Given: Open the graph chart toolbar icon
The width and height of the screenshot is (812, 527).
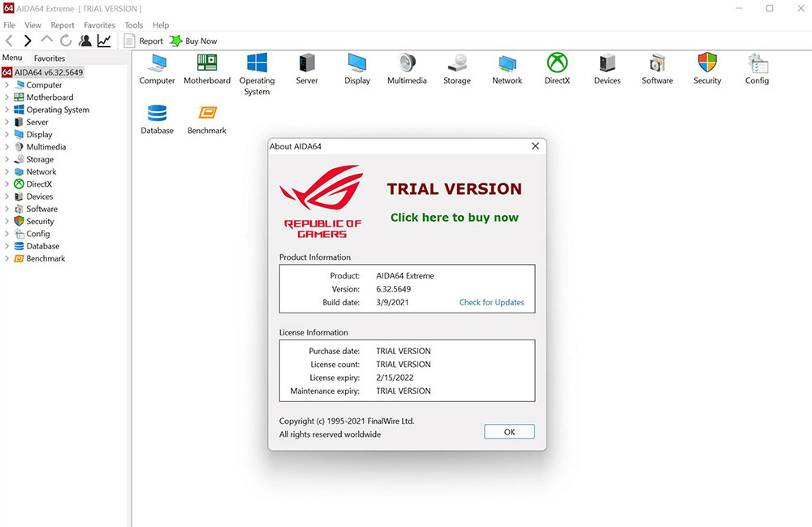Looking at the screenshot, I should 104,41.
